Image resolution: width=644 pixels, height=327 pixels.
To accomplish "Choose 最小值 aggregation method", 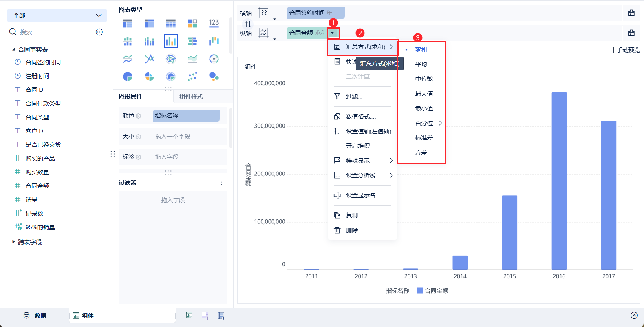I will 424,108.
